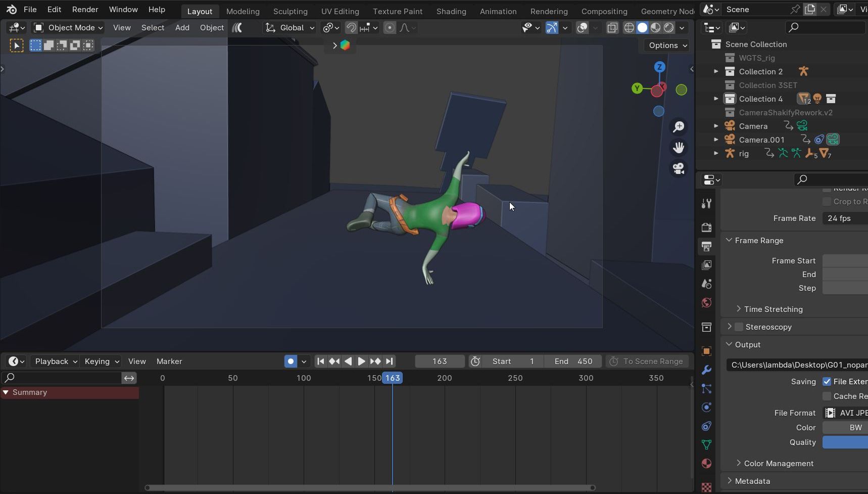Viewport: 868px width, 494px height.
Task: Enable the Stereoscopy checkbox
Action: (739, 327)
